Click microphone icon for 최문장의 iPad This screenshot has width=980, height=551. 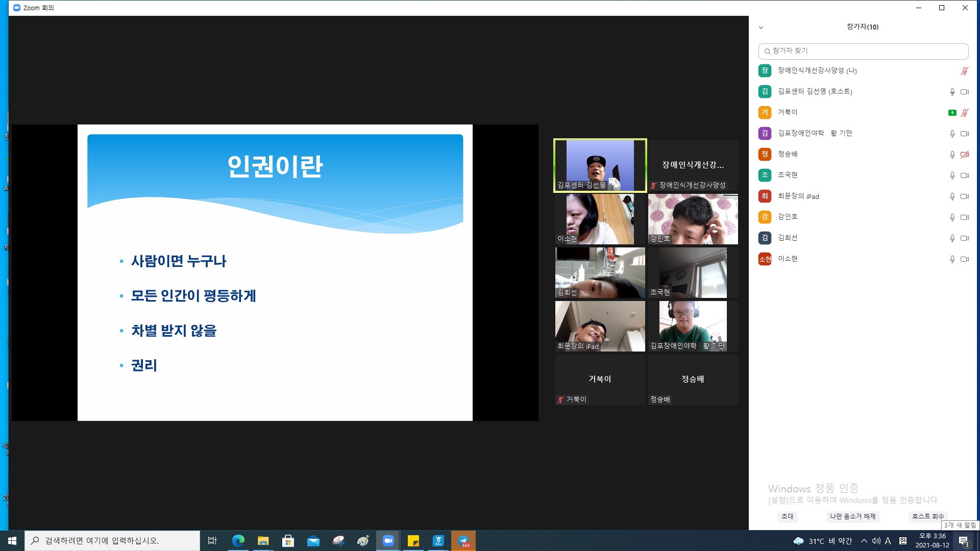tap(952, 196)
